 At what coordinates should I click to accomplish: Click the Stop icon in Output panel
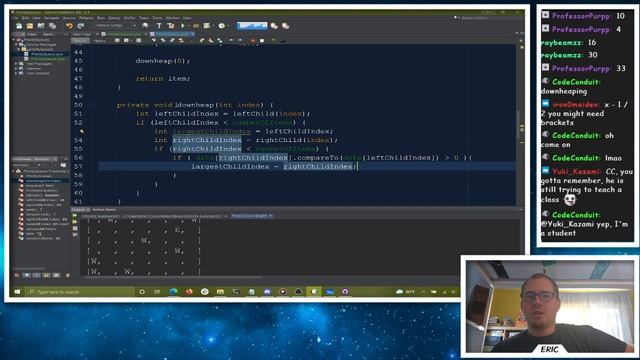tap(75, 228)
